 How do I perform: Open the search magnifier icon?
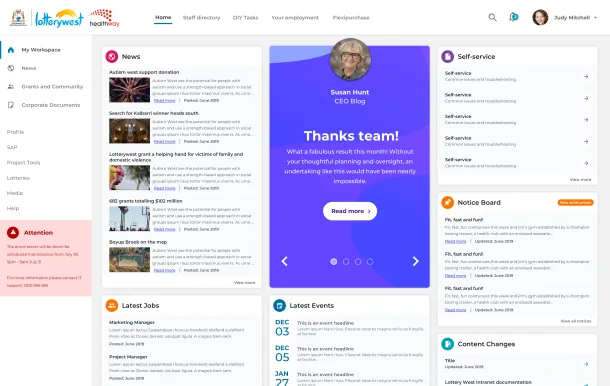click(x=493, y=18)
